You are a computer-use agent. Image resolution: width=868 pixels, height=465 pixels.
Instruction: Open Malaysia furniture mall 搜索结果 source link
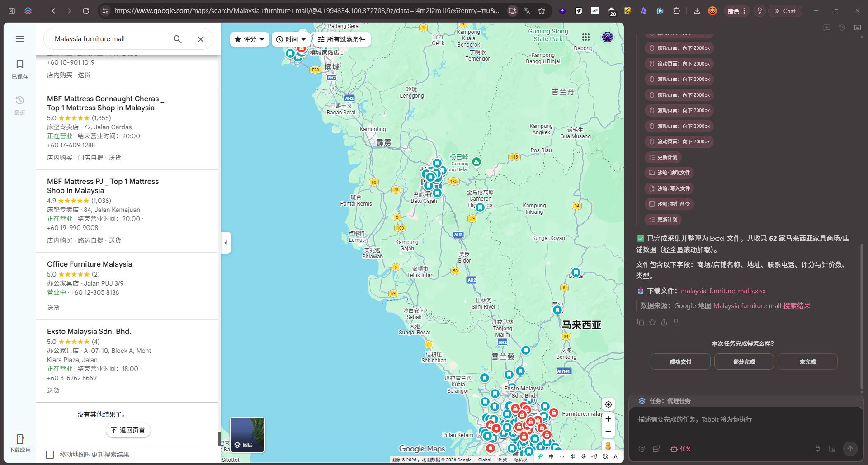click(x=762, y=306)
